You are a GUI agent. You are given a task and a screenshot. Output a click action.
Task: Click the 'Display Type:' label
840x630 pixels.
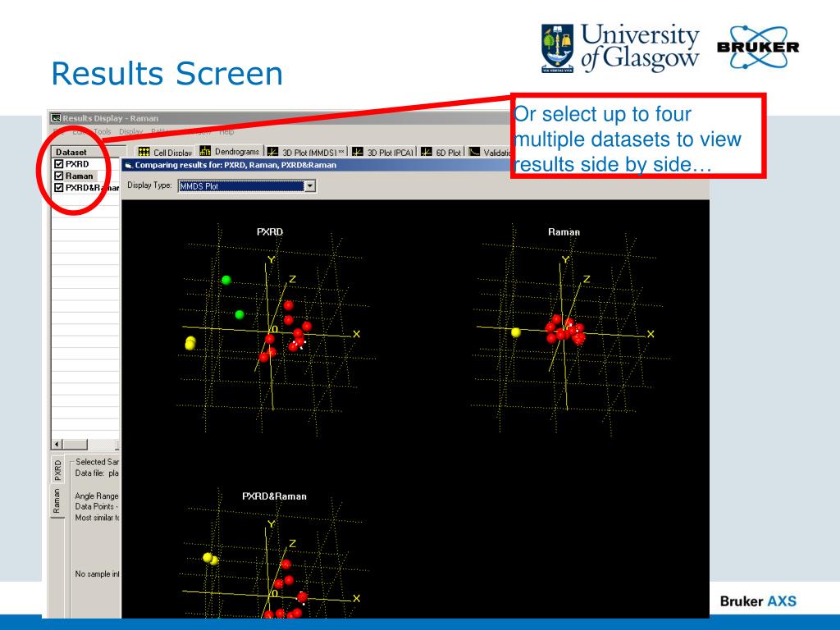(x=149, y=185)
